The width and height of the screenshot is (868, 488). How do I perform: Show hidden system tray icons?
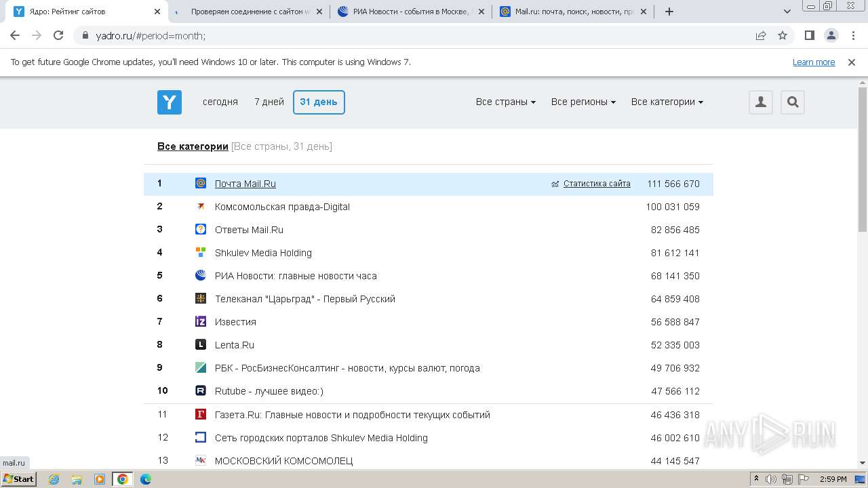tap(757, 479)
